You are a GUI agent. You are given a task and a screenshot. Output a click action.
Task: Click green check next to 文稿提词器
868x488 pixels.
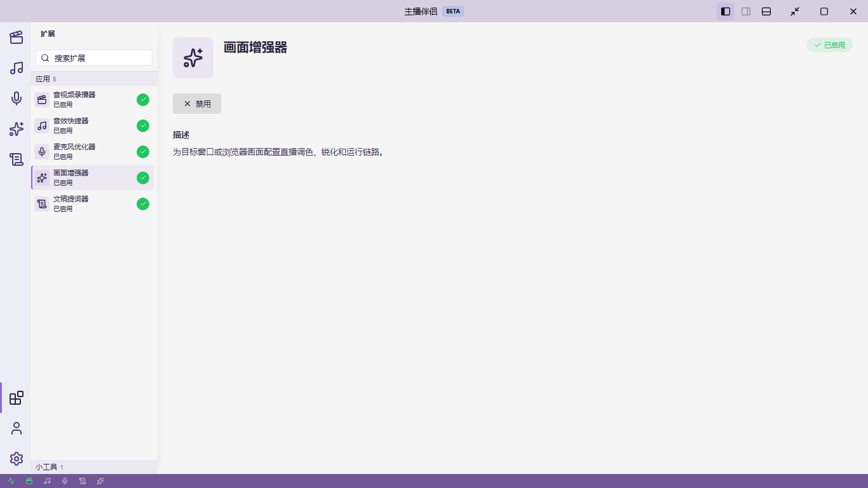[x=143, y=204]
